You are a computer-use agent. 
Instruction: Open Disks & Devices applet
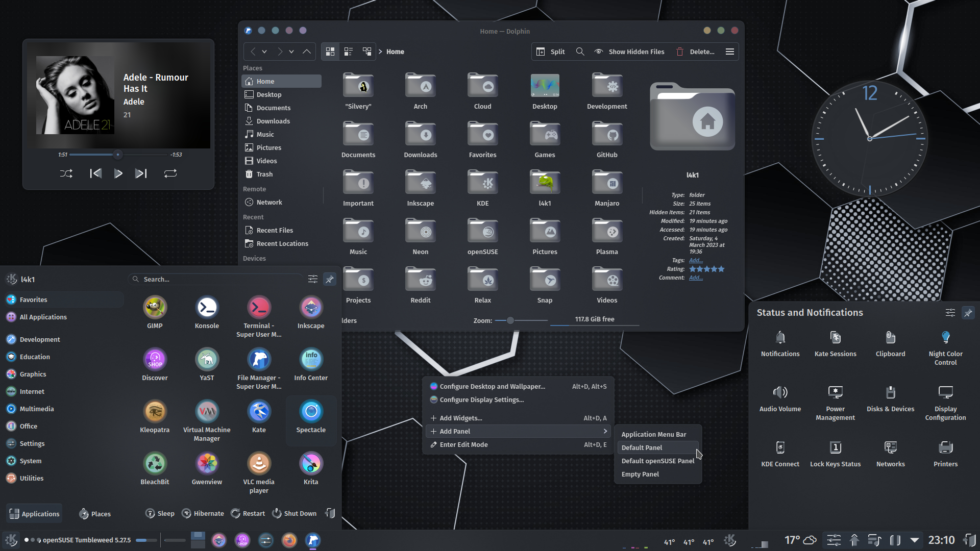coord(890,398)
